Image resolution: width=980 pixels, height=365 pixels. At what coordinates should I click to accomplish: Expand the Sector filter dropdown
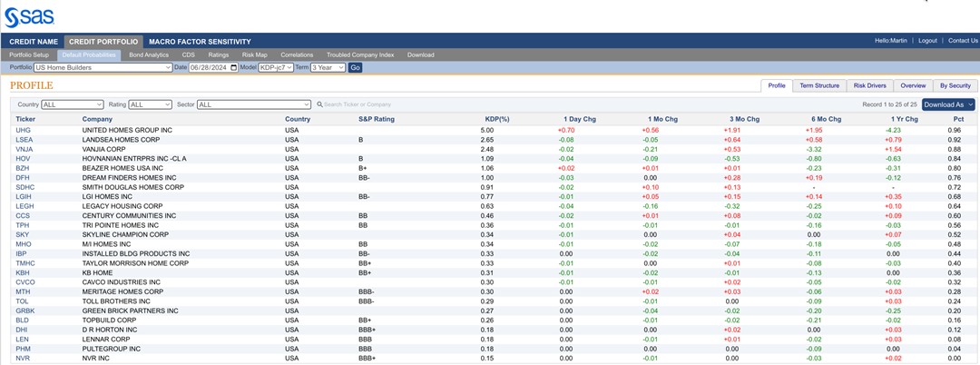254,104
